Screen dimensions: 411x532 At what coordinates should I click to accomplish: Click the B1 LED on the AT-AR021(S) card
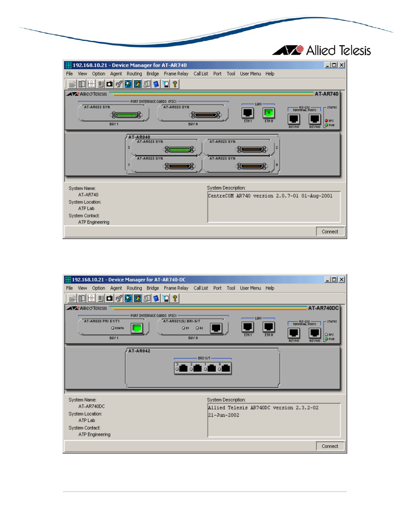click(184, 328)
